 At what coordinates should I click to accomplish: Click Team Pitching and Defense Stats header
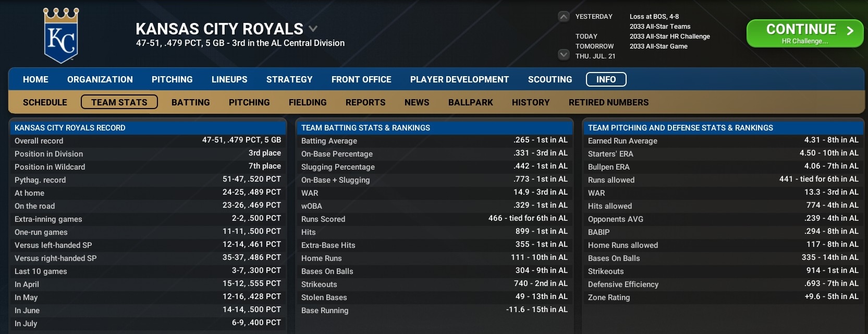[723, 127]
